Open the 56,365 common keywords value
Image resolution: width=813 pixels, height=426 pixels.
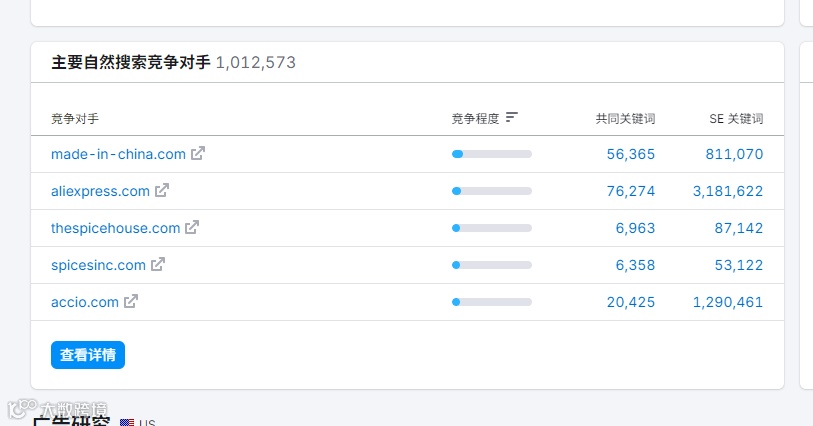coord(631,154)
